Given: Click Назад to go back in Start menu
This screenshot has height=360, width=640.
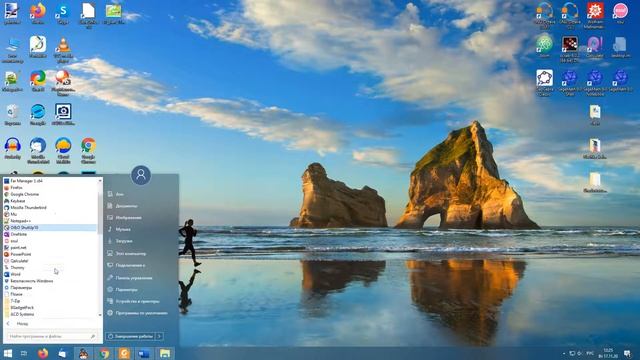Looking at the screenshot, I should [x=22, y=324].
